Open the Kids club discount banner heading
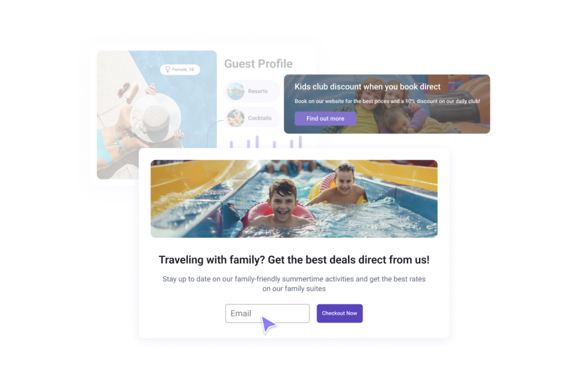Viewport: 588px width, 366px height. point(367,87)
